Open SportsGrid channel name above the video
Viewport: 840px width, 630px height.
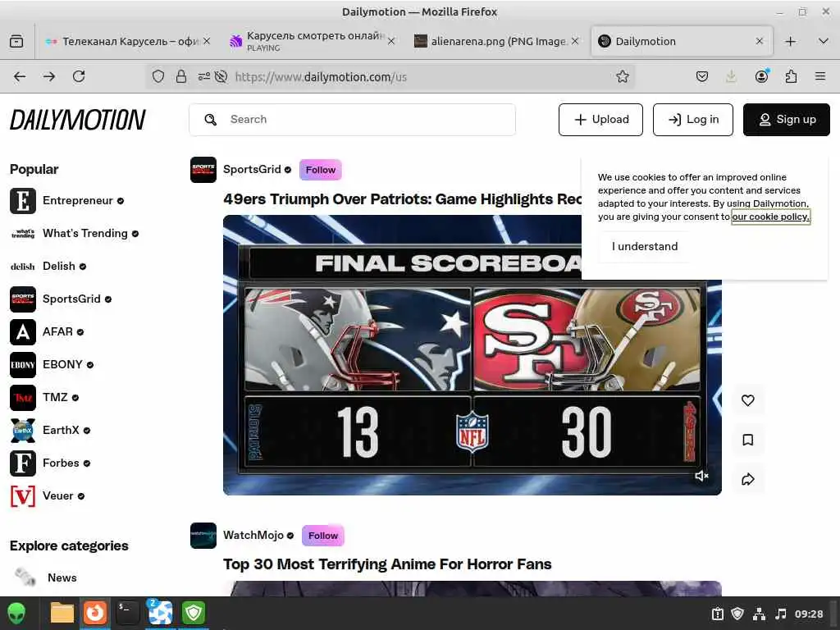(252, 169)
